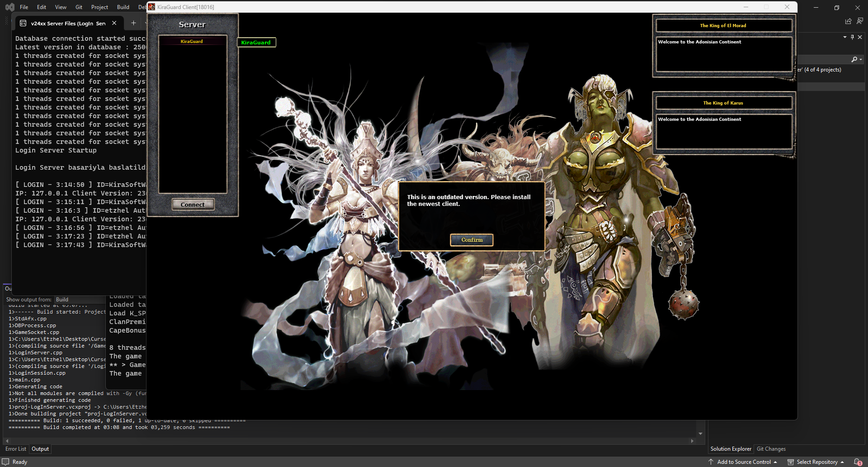Open Visual Studio Edit menu
This screenshot has width=868, height=467.
click(42, 7)
